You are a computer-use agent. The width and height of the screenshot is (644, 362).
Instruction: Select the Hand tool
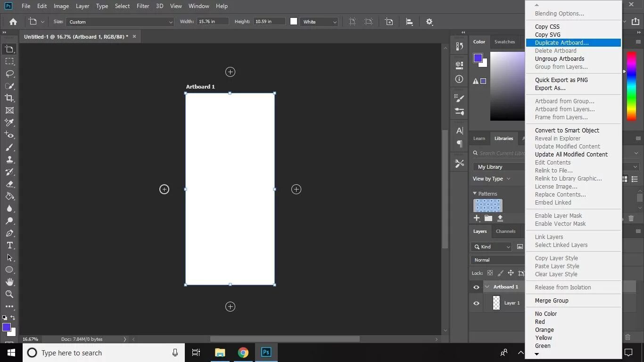(x=9, y=282)
